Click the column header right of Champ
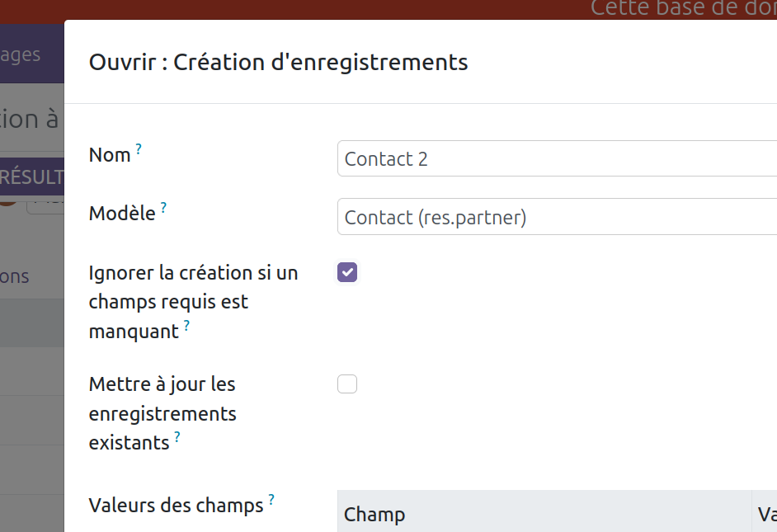The image size is (777, 532). click(x=766, y=515)
